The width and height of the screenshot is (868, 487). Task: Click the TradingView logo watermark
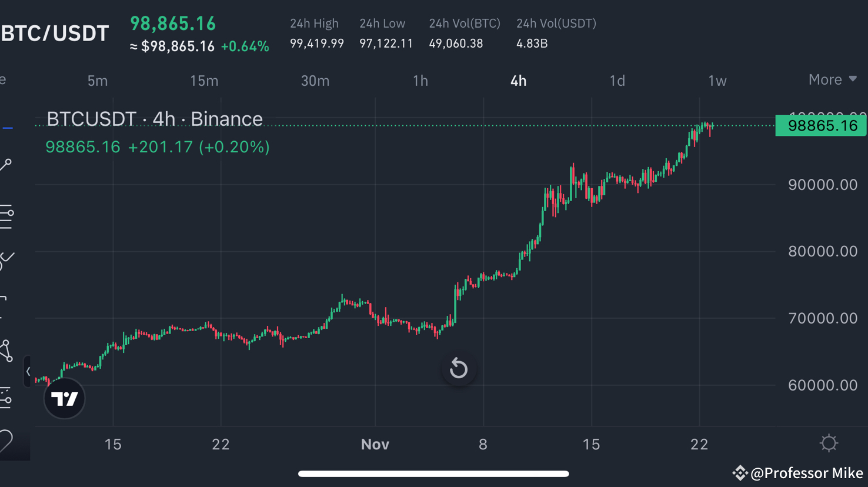(x=64, y=398)
